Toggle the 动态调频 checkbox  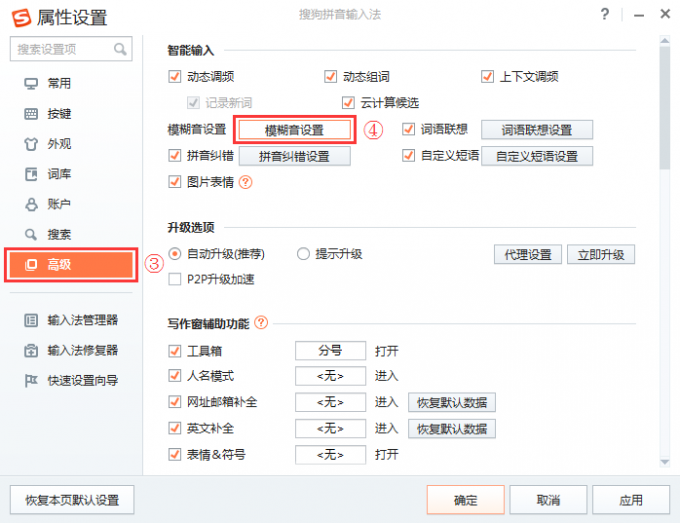[x=175, y=77]
